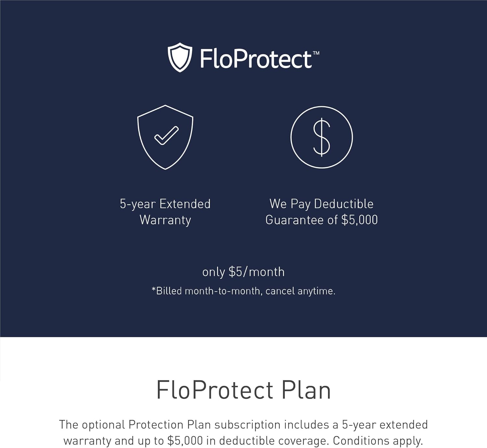Click the shield with checkmark icon
This screenshot has height=448, width=487.
(165, 137)
